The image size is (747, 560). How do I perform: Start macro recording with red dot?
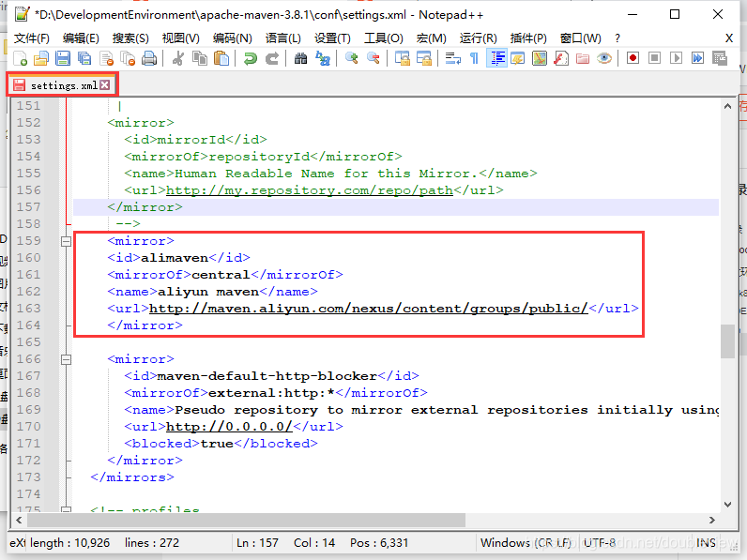click(633, 58)
